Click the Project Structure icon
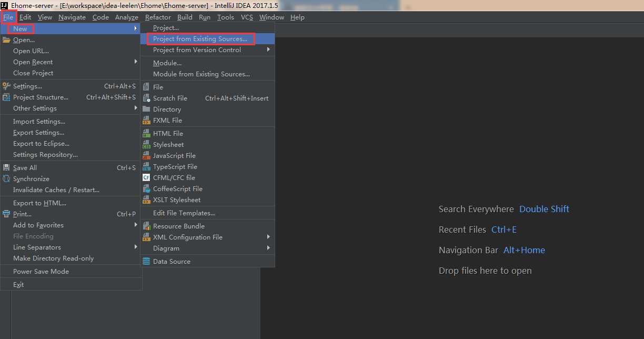644x339 pixels. [6, 97]
